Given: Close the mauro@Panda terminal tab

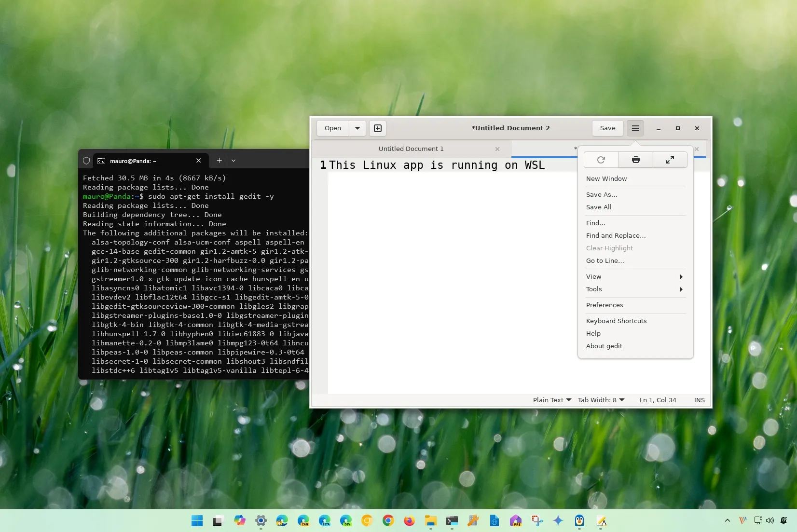Looking at the screenshot, I should 198,161.
